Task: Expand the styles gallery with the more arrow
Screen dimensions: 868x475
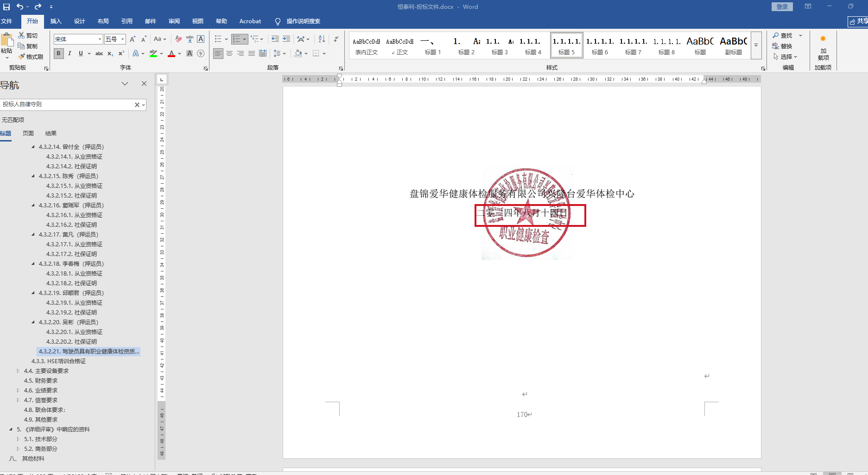Action: (756, 45)
